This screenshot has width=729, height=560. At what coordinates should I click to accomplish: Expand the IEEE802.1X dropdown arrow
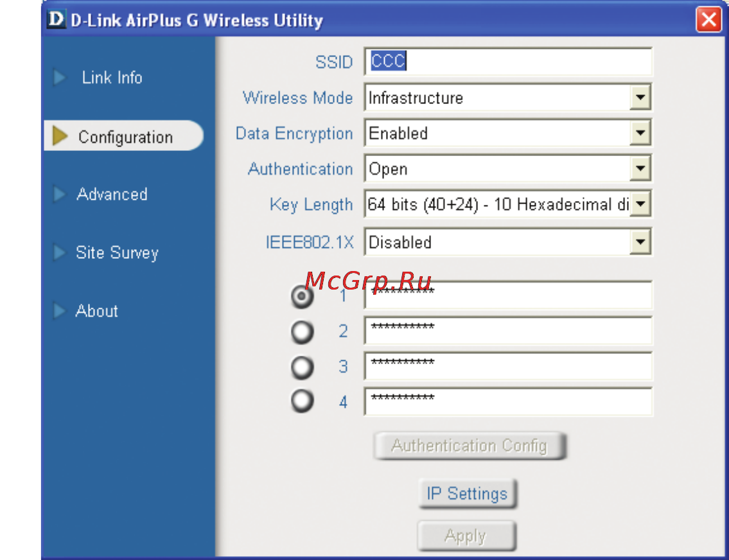click(640, 241)
